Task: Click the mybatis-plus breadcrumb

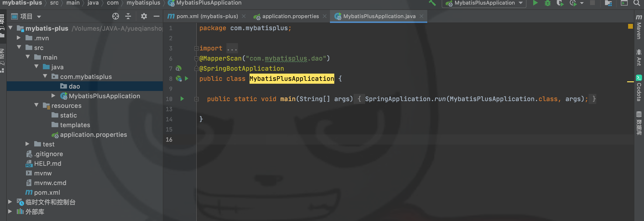Action: click(22, 3)
